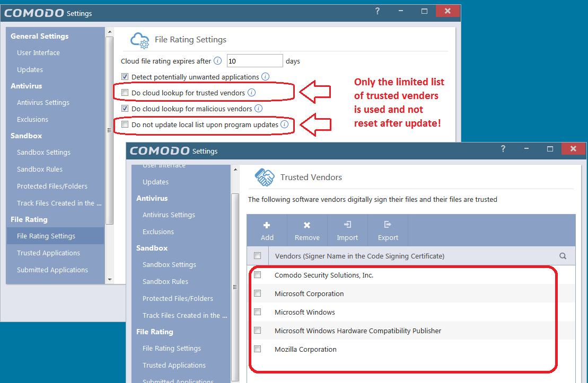
Task: Open help in the back Settings window
Action: (x=378, y=11)
